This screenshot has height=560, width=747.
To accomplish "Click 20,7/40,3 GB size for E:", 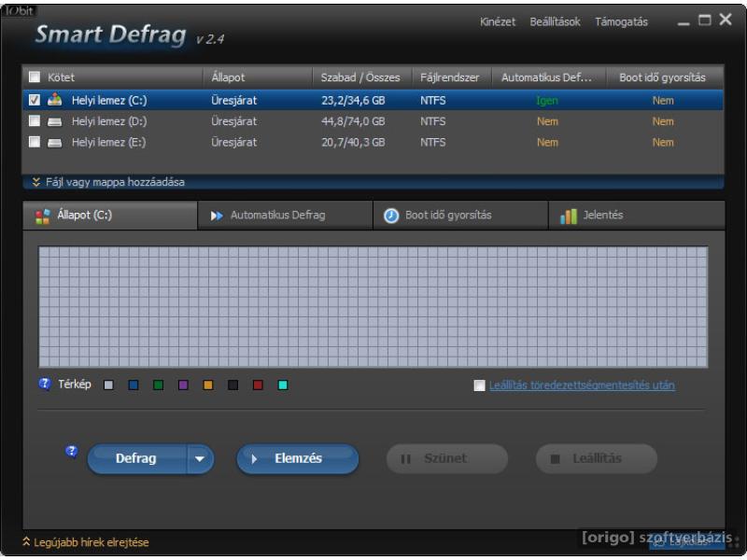I will [x=353, y=143].
